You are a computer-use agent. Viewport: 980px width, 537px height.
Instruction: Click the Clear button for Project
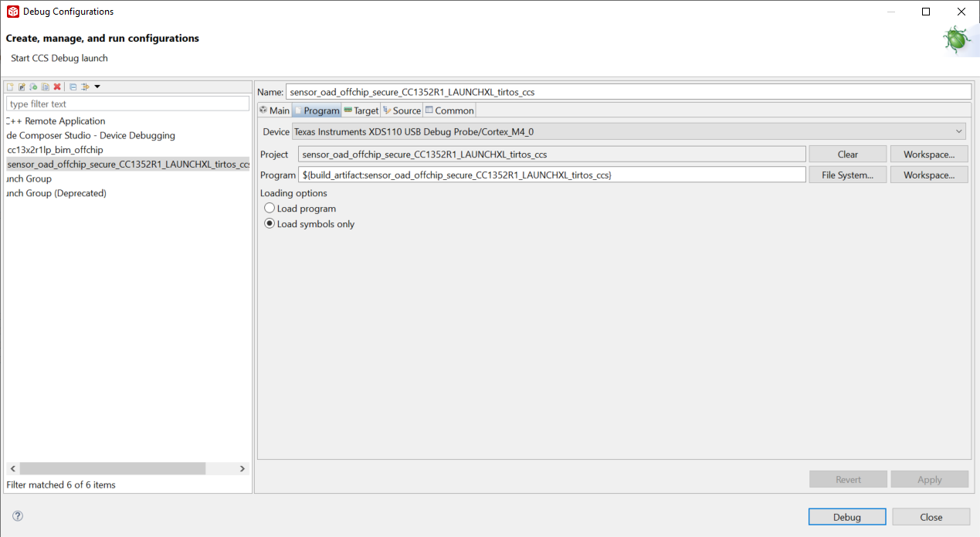pyautogui.click(x=848, y=155)
